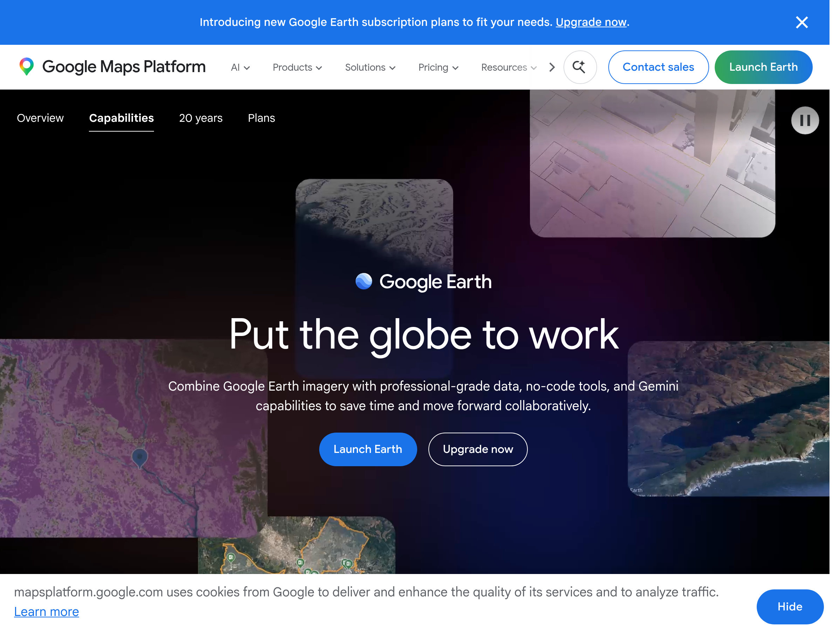Click the Contact sales button
Screen dimensions: 840x630
point(658,67)
